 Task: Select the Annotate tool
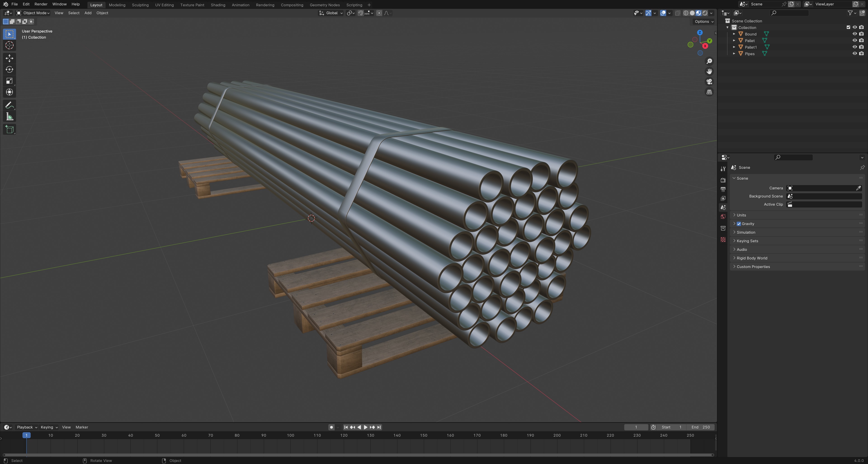click(x=9, y=106)
